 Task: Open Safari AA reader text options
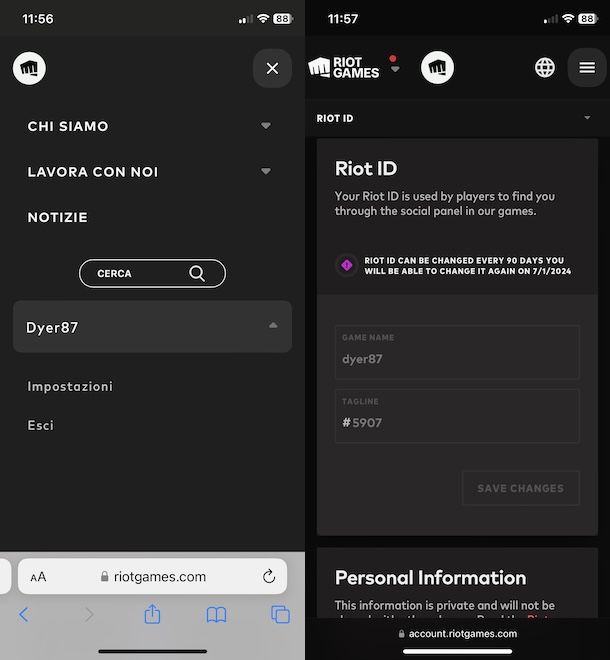[38, 576]
